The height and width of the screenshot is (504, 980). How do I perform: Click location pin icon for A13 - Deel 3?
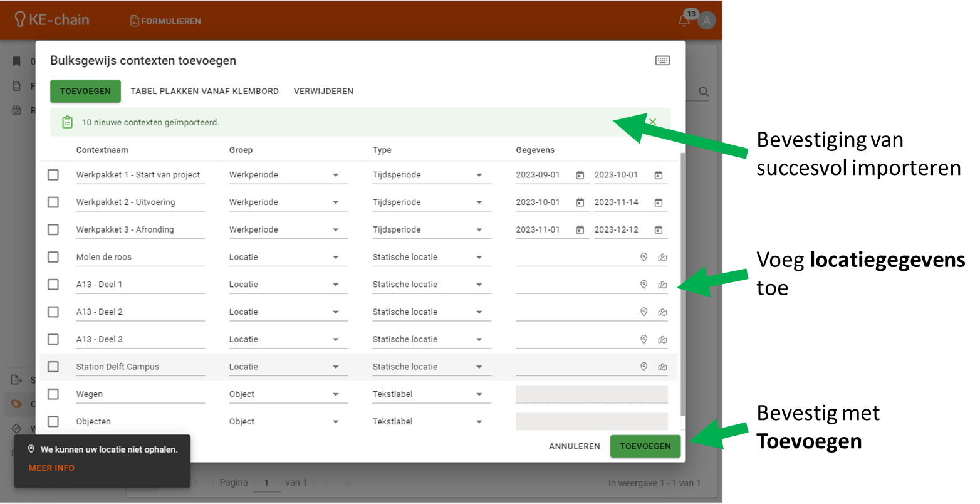coord(644,340)
